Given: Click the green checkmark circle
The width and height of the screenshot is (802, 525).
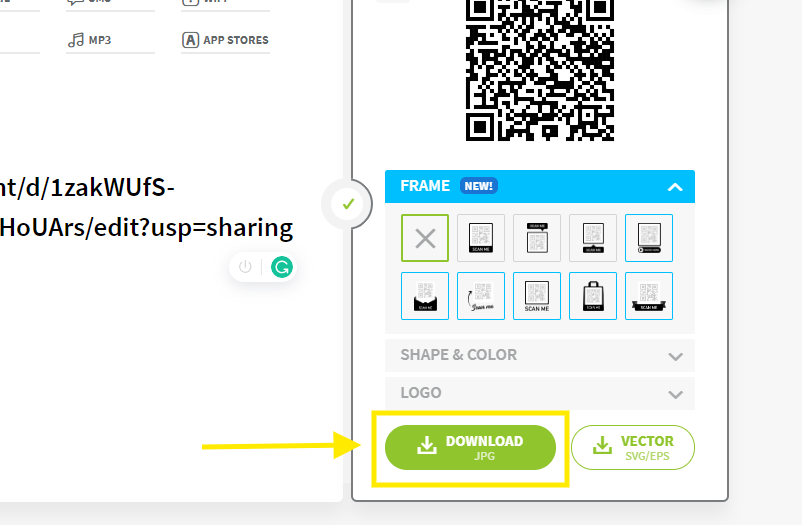Looking at the screenshot, I should pyautogui.click(x=348, y=204).
